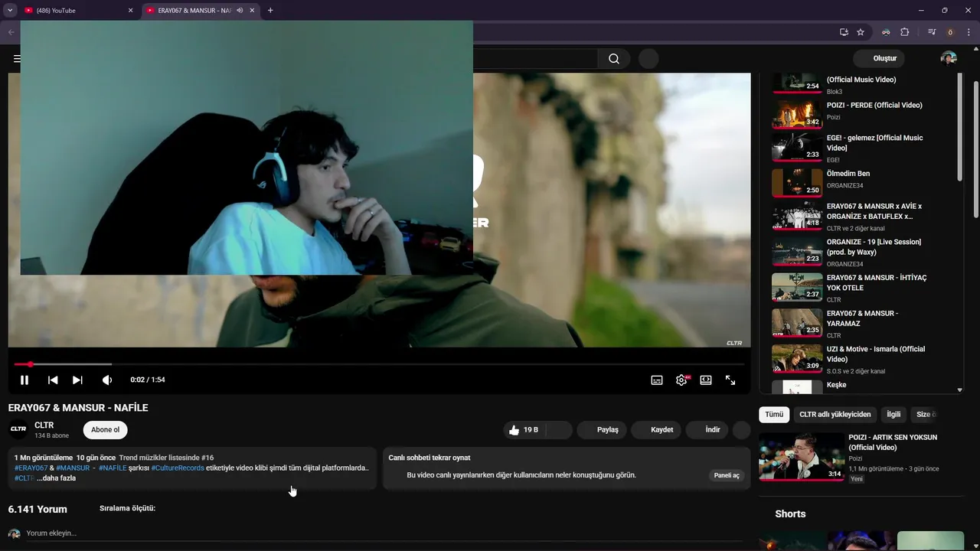Screen dimensions: 980x551
Task: Open POIZI - ARTIK SEN YOKSUN thumbnail
Action: click(802, 457)
